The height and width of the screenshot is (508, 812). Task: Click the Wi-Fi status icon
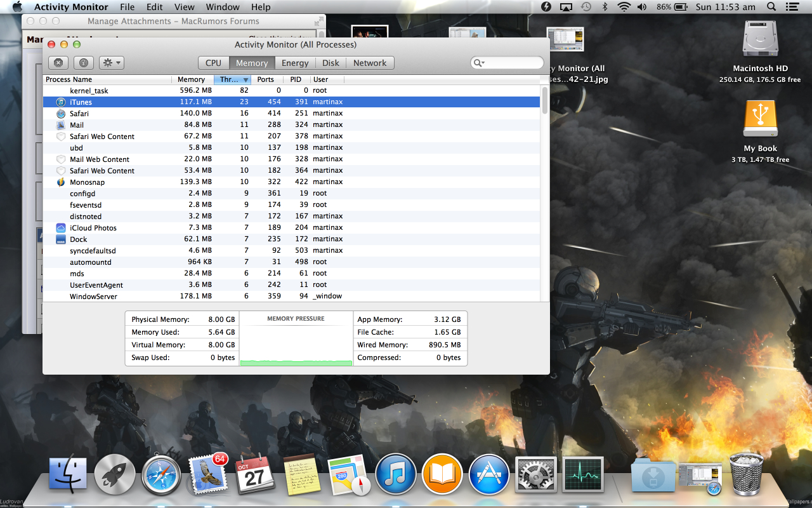(x=624, y=7)
